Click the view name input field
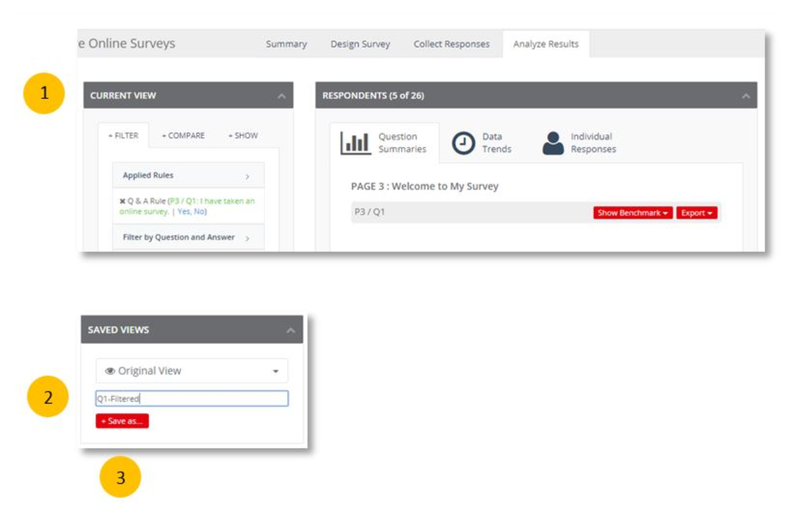The image size is (812, 506). click(x=192, y=399)
